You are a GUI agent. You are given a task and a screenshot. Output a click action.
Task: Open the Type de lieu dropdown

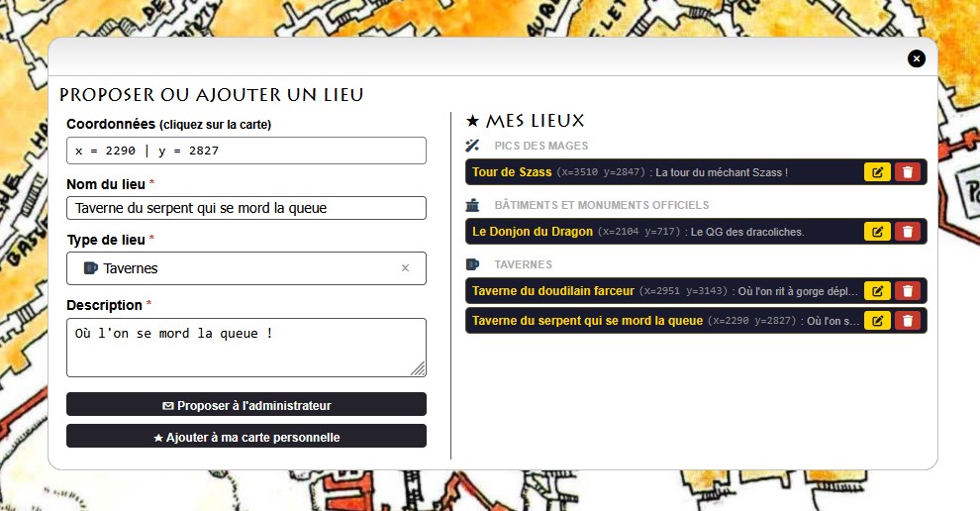(x=238, y=268)
